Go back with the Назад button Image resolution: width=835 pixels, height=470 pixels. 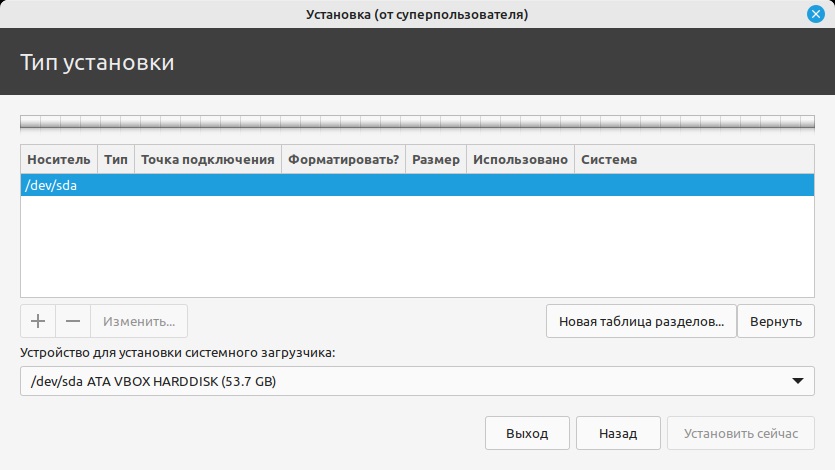(618, 434)
